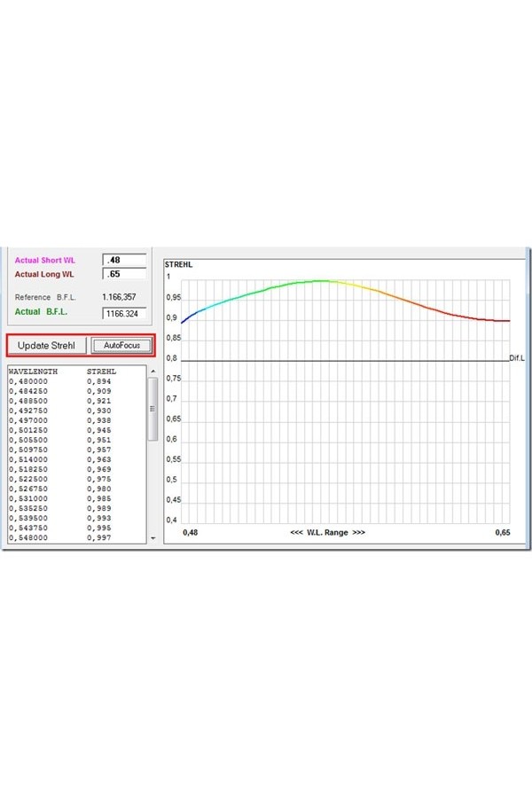Image resolution: width=532 pixels, height=798 pixels.
Task: Click the wavelength list scroll down arrow
Action: (x=153, y=537)
